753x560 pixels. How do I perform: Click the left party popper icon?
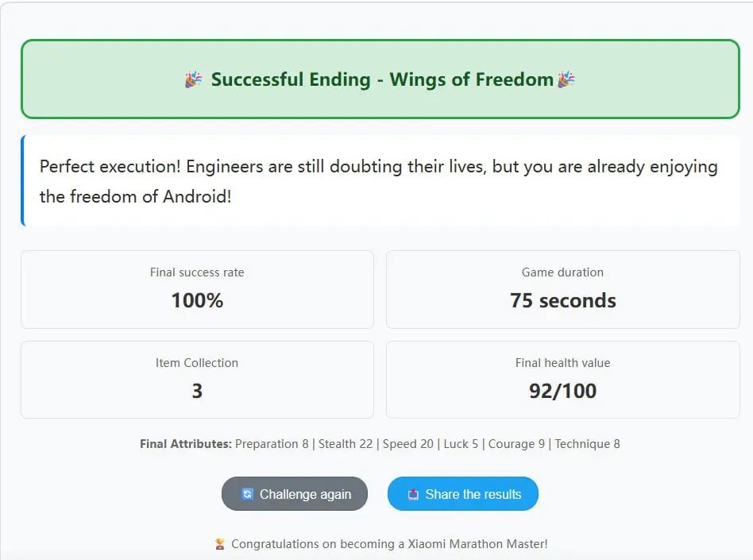(x=193, y=79)
